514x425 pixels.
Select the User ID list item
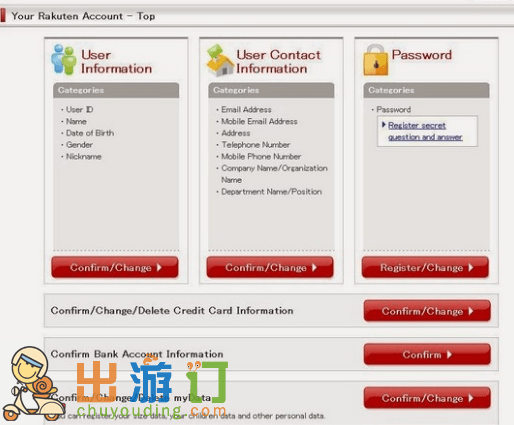tap(79, 109)
